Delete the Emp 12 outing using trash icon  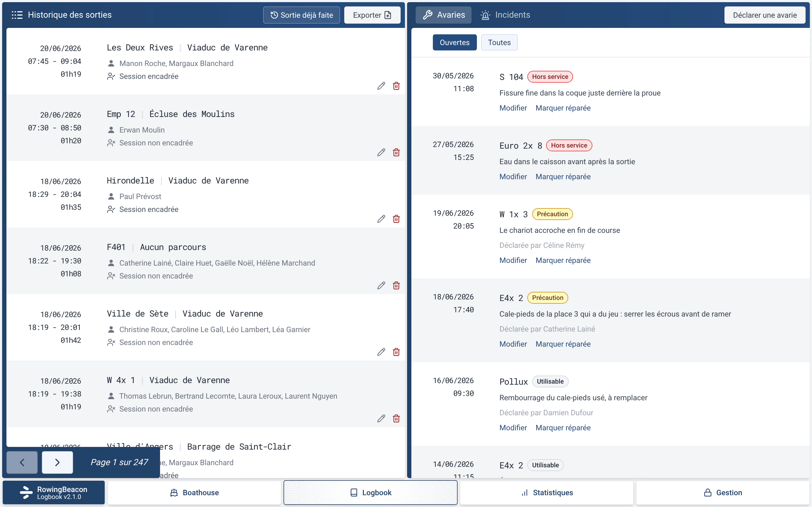pos(396,153)
